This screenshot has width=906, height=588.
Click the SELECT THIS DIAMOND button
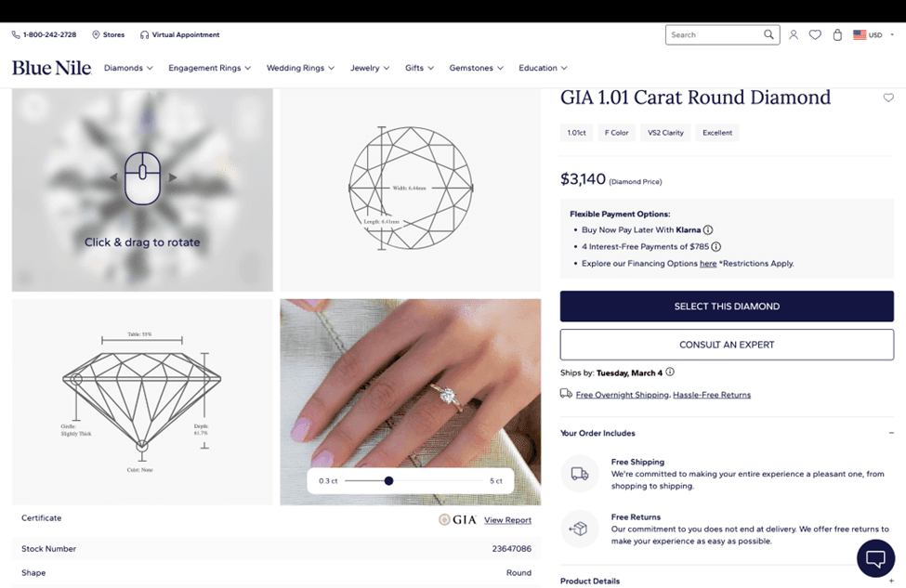click(x=727, y=307)
